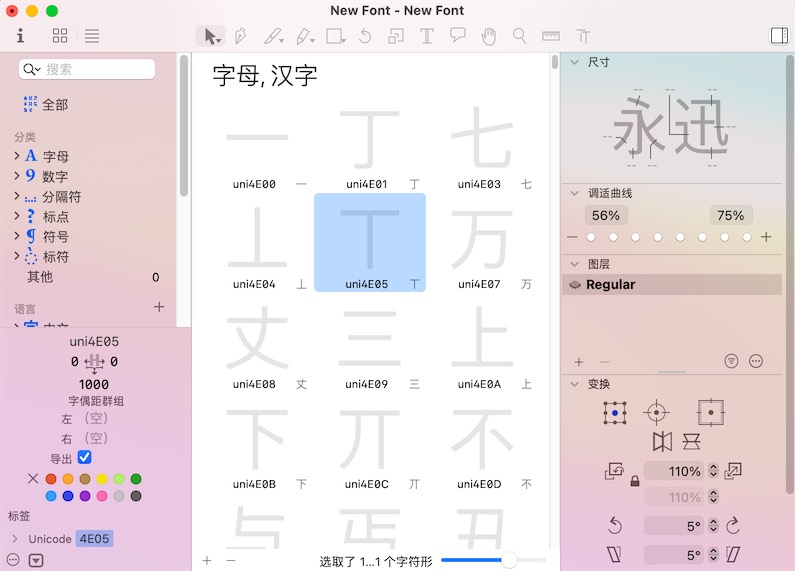The image size is (795, 571).
Task: Click the search field
Action: click(x=87, y=69)
